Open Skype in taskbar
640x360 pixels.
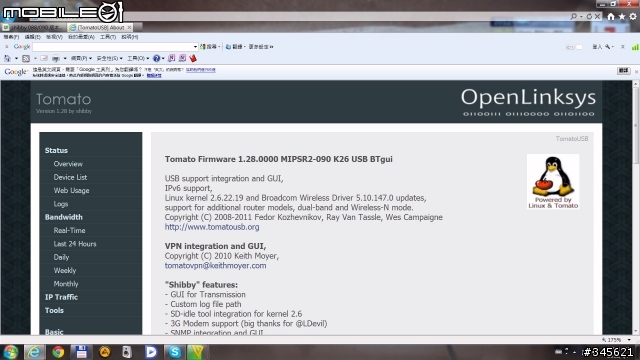pyautogui.click(x=175, y=352)
